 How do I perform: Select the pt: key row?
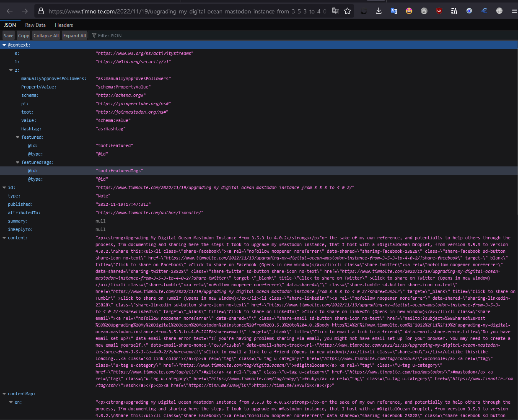(259, 104)
